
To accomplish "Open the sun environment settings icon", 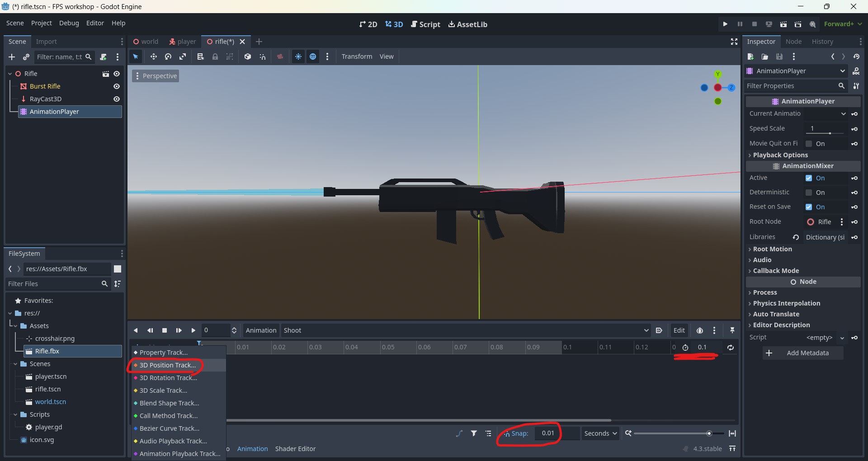I will (298, 56).
